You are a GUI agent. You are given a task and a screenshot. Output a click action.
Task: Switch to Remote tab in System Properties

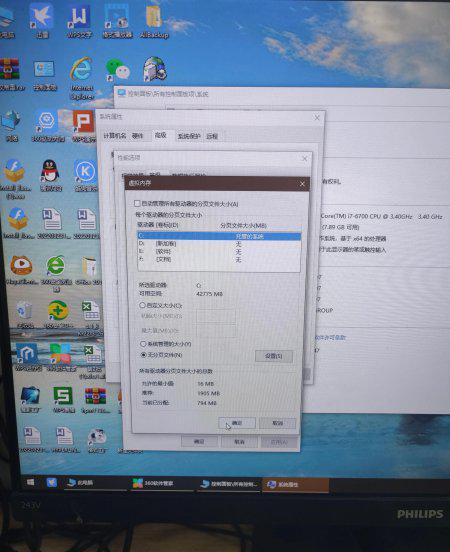click(x=212, y=137)
